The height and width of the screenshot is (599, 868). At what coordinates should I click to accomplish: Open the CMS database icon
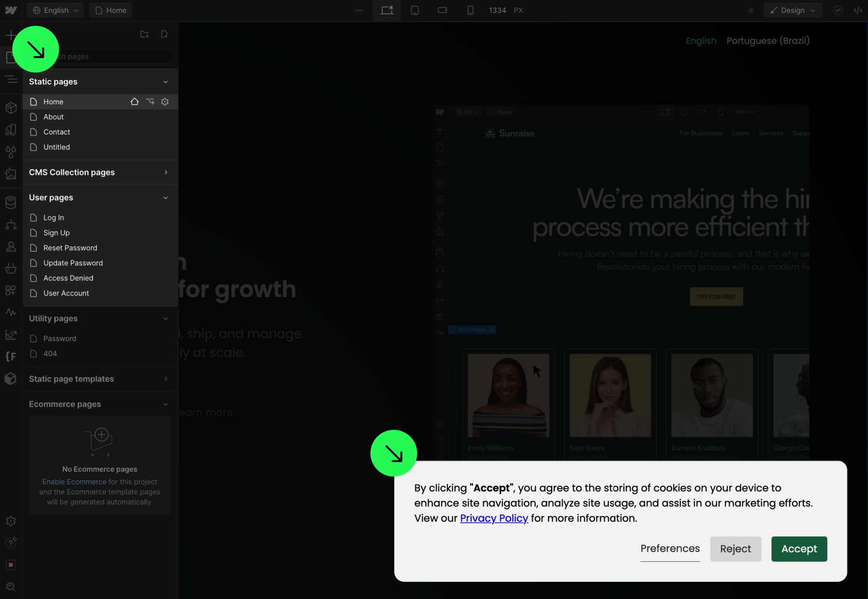pos(11,202)
